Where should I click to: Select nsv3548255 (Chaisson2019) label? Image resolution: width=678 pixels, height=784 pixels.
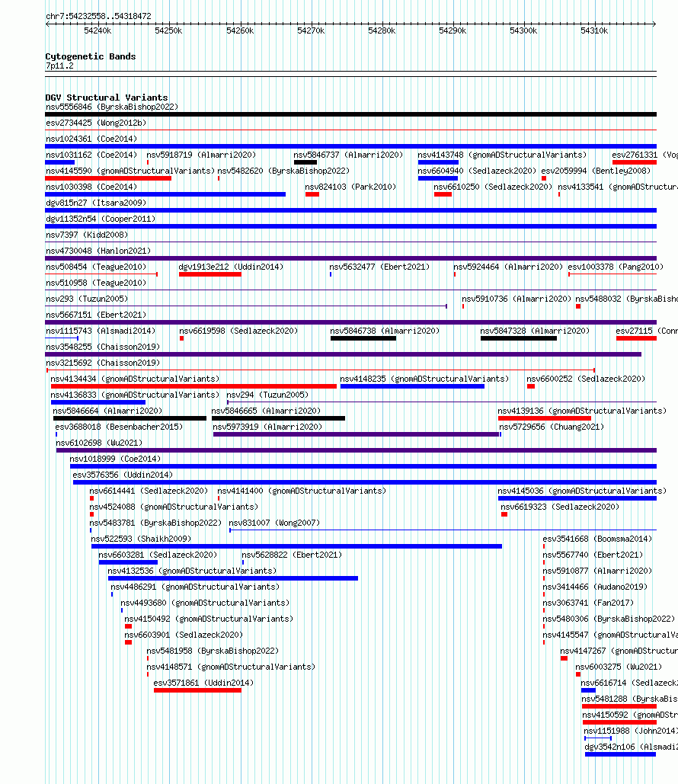click(x=103, y=347)
